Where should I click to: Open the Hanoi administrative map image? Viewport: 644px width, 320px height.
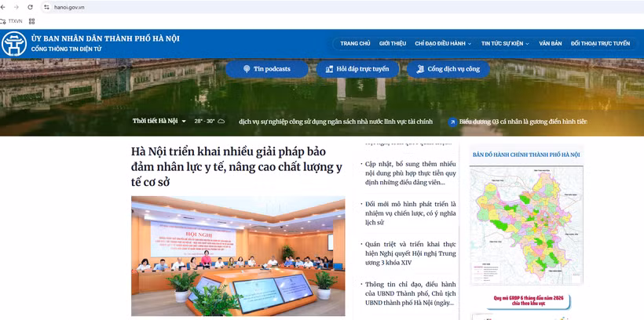click(526, 225)
